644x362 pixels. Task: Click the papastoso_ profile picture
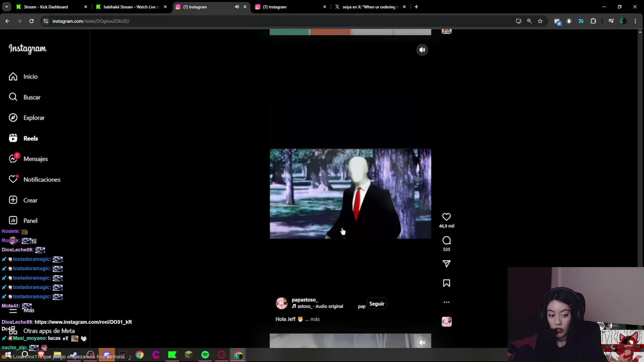282,303
